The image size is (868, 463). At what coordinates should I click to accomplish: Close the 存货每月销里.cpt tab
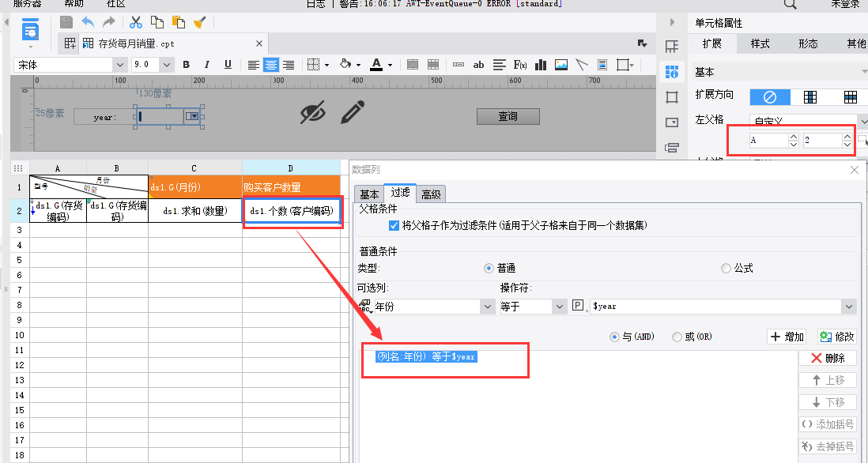click(259, 43)
